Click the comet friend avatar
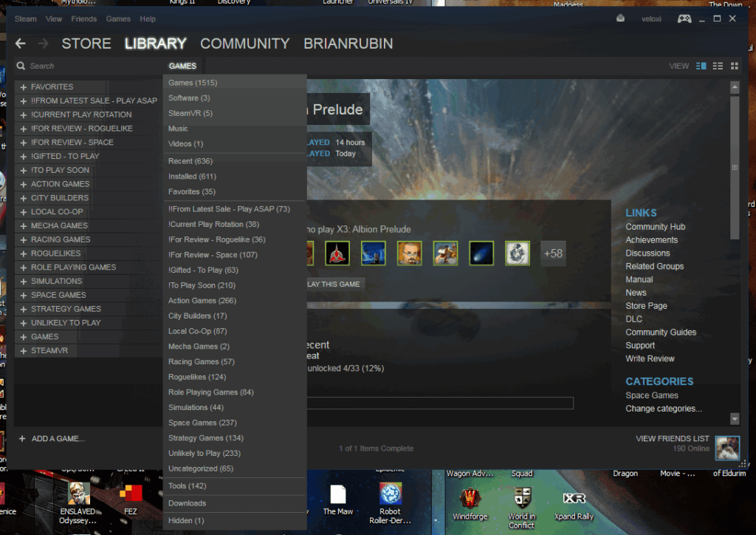756x535 pixels. tap(481, 253)
